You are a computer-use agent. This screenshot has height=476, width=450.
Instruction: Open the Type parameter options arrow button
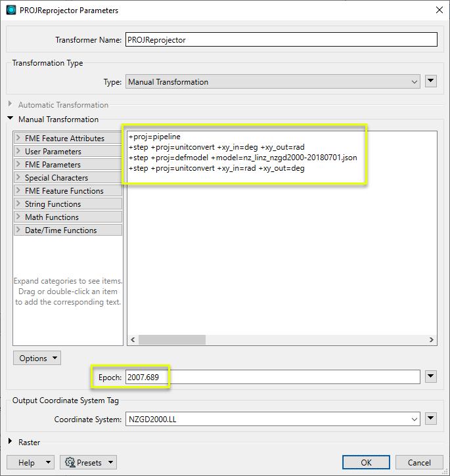tap(431, 81)
